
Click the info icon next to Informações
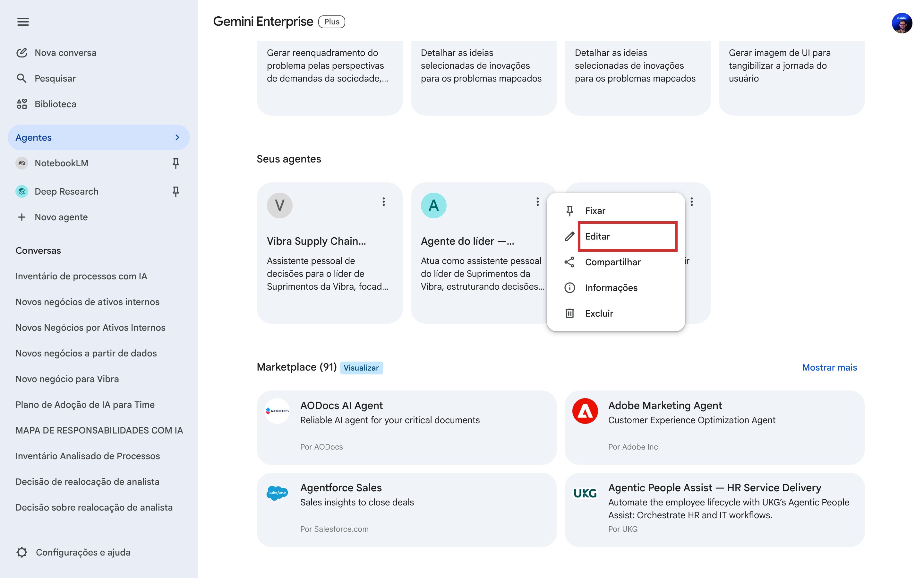(x=570, y=288)
